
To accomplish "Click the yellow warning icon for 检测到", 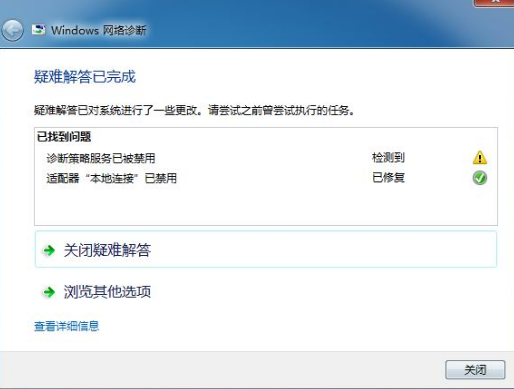I will pos(480,158).
